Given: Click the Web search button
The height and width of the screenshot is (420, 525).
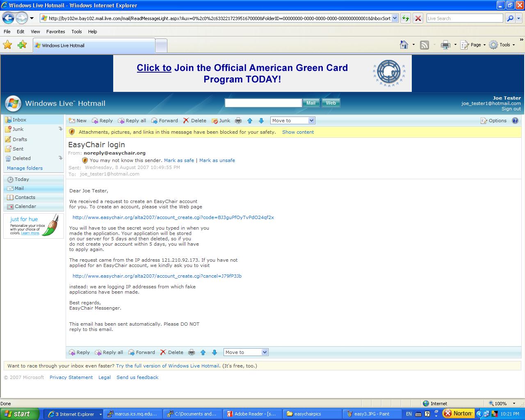Looking at the screenshot, I should coord(331,103).
